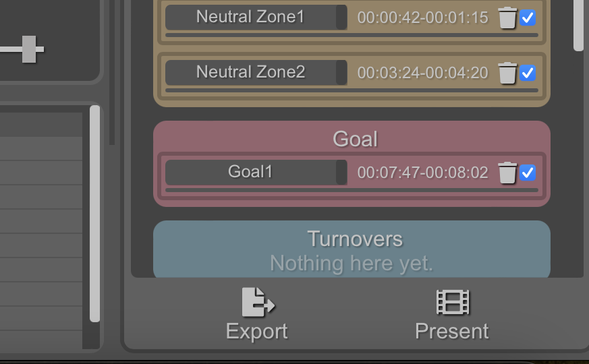
Task: Select the Neutral Zone2 name field
Action: (256, 72)
